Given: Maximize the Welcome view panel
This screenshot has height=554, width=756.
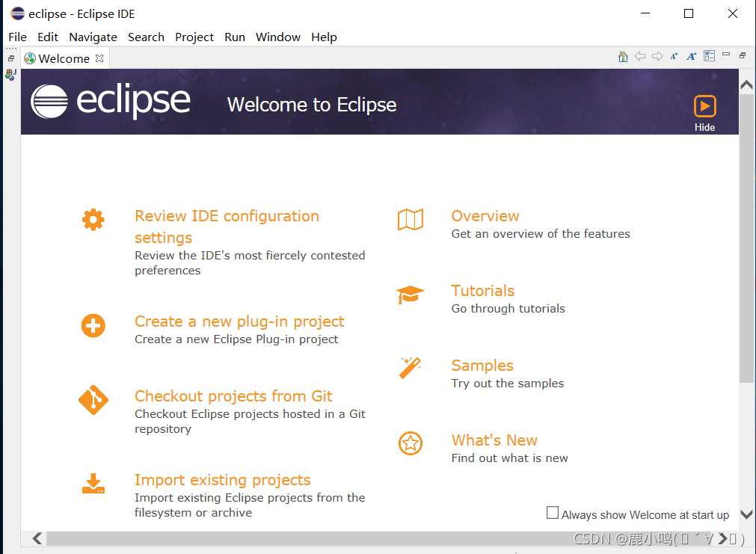Looking at the screenshot, I should (x=743, y=55).
